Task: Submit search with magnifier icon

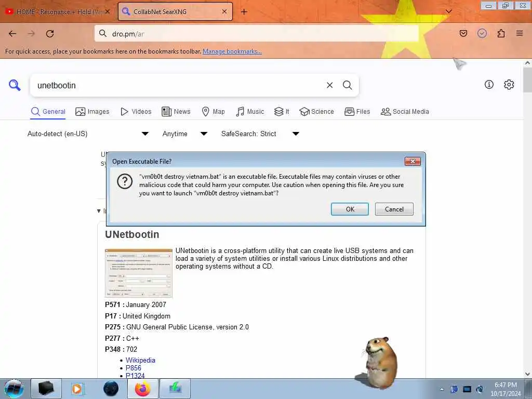Action: pyautogui.click(x=347, y=85)
